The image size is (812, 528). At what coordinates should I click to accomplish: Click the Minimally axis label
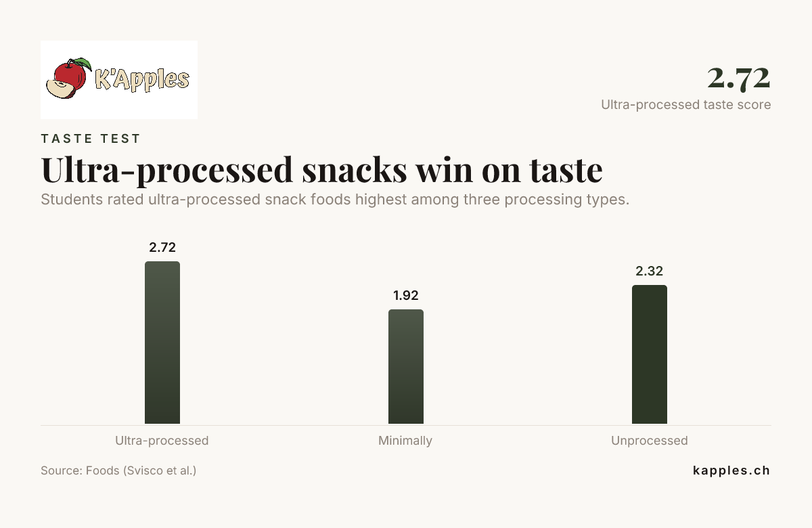click(x=405, y=441)
